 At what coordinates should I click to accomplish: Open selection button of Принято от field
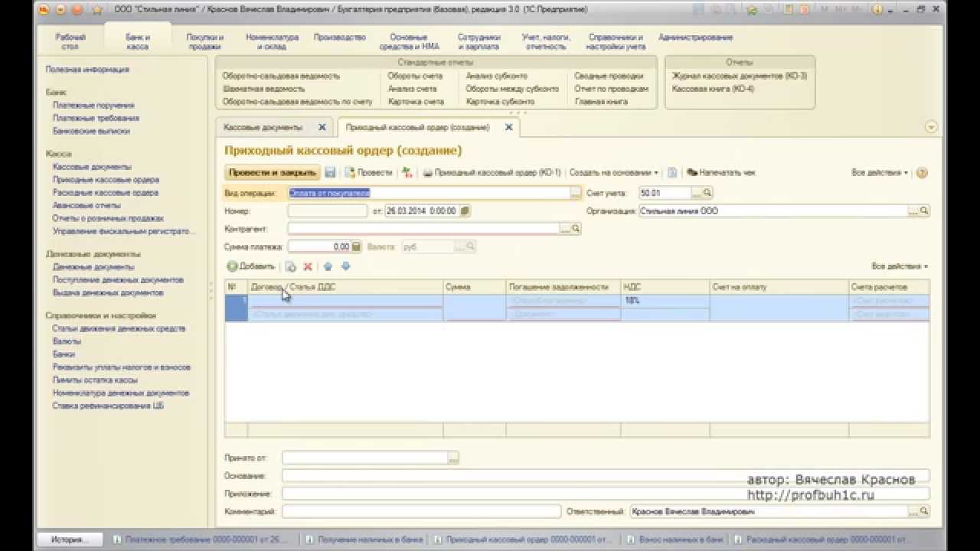pos(453,458)
